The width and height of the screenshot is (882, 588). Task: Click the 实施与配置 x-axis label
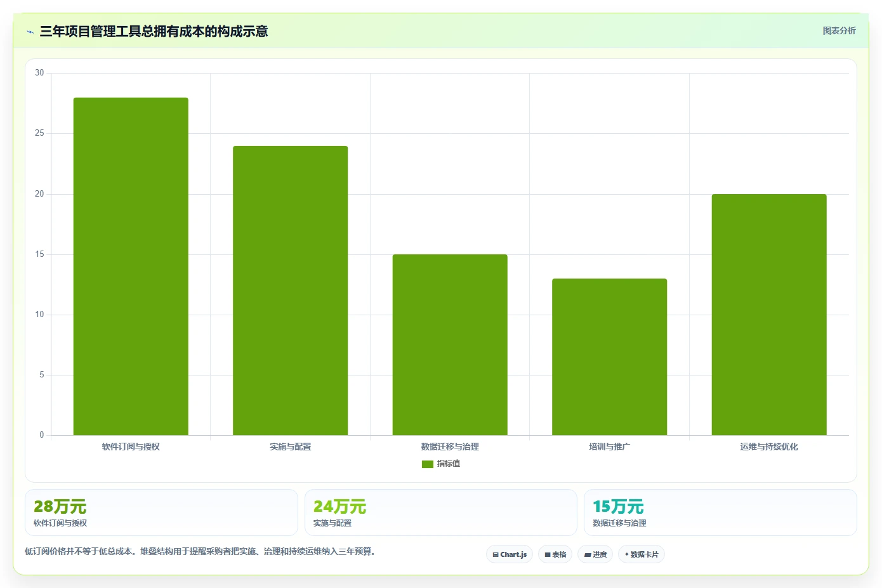[x=290, y=447]
